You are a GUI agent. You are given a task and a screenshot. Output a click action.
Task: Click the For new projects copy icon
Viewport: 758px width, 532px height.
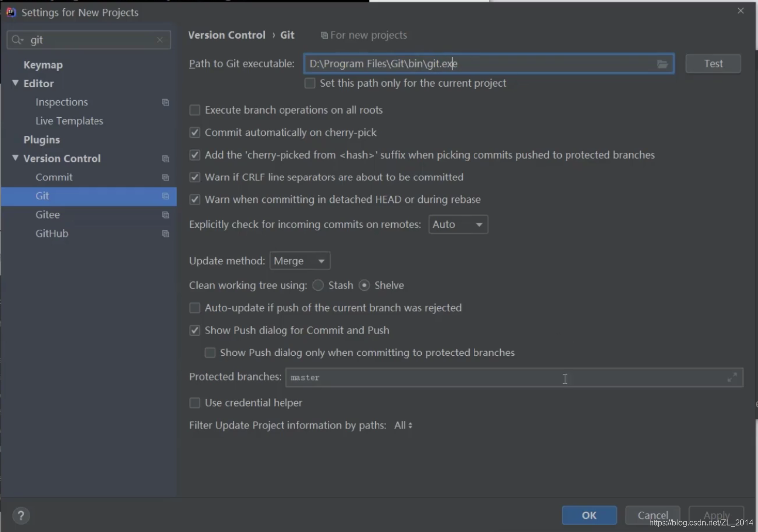pyautogui.click(x=324, y=35)
